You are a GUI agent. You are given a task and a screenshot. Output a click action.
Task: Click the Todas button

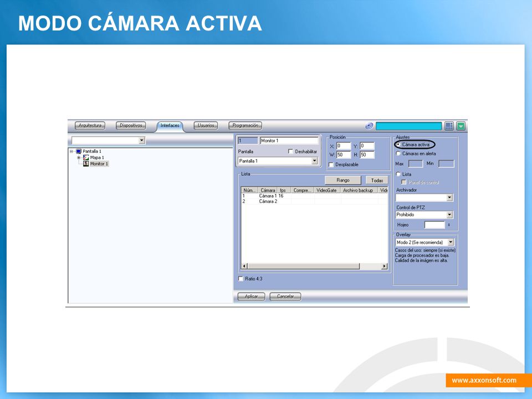(x=377, y=180)
